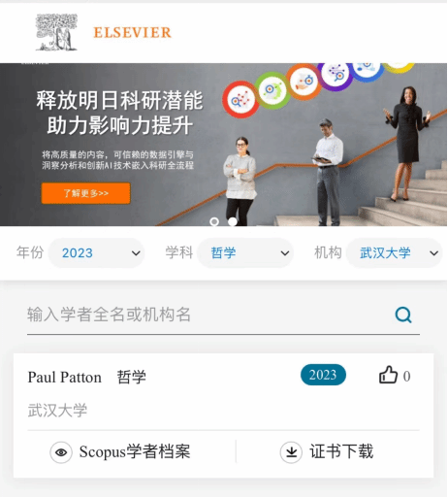Viewport: 448px width, 498px height.
Task: Click the Elsevier tree logo
Action: tap(56, 32)
